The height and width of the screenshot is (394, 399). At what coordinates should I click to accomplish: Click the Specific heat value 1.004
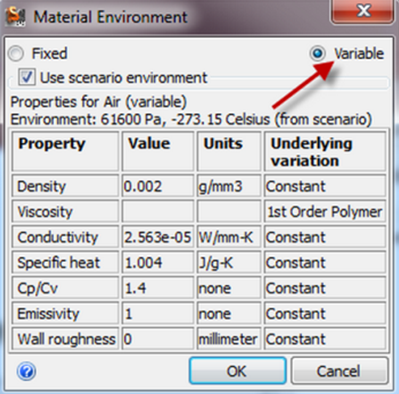click(x=158, y=263)
